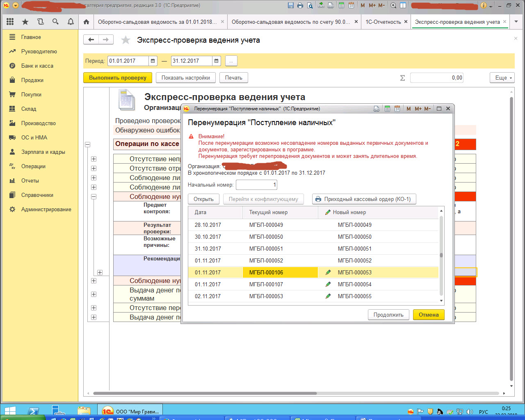
Task: Select row with current number МГБП-000107
Action: 266,284
